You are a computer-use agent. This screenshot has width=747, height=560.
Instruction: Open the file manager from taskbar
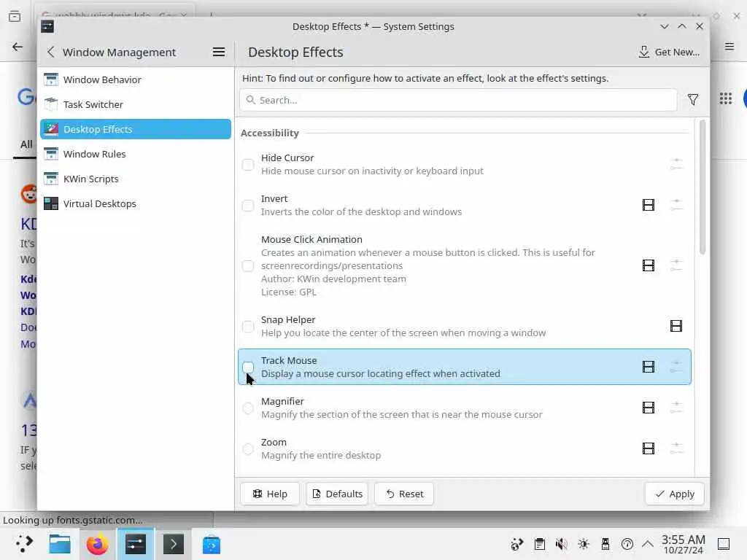(60, 544)
